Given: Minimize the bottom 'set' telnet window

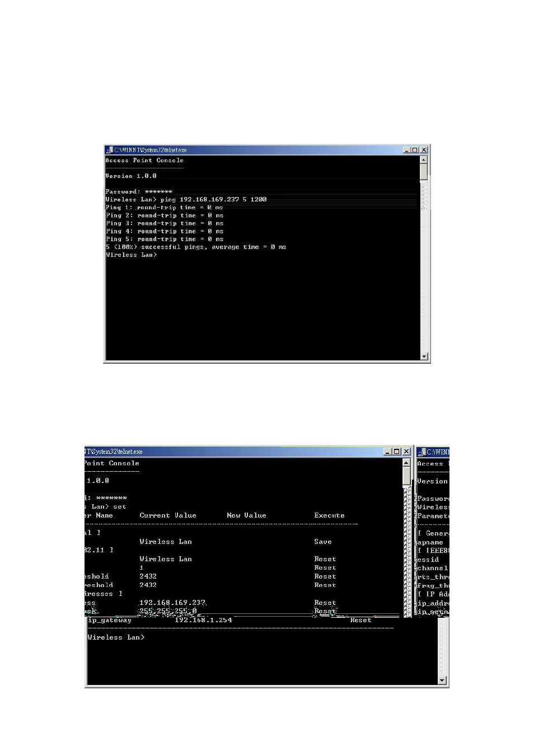Looking at the screenshot, I should 387,452.
